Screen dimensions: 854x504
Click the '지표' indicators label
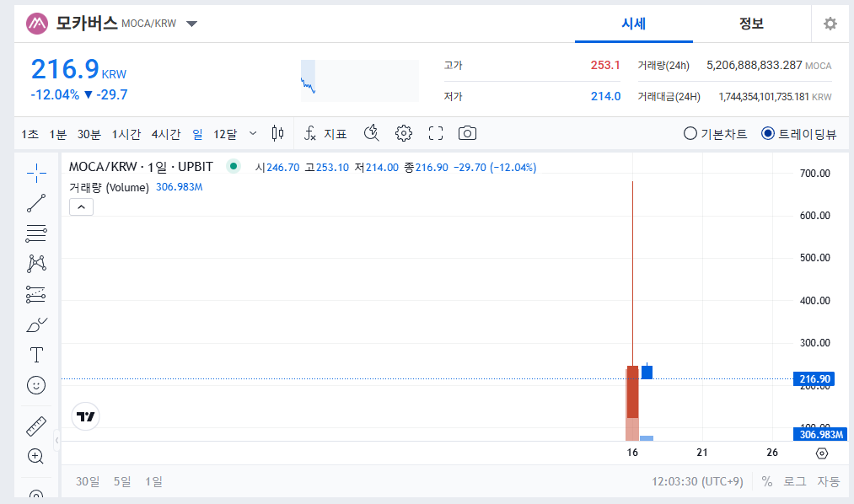pyautogui.click(x=336, y=134)
